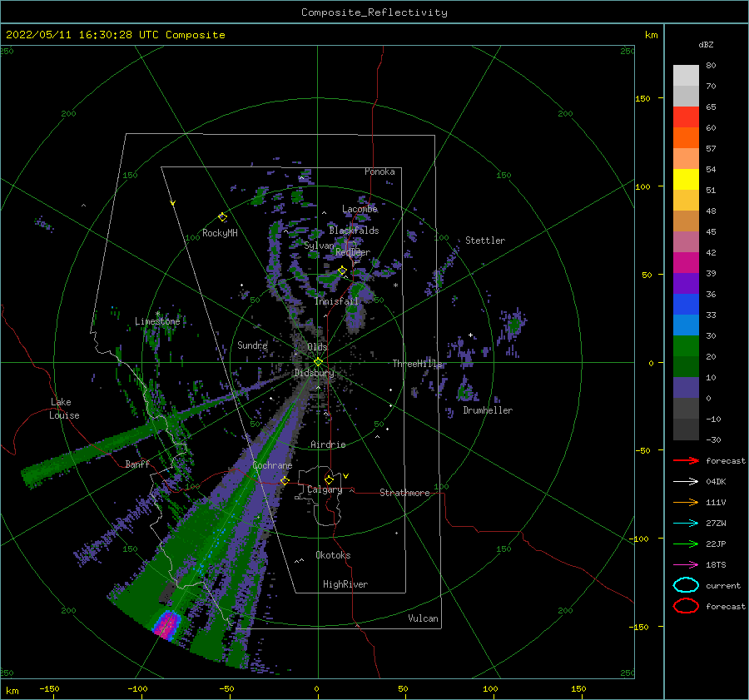Click the Calgary city label
Viewport: 749px width, 700px height.
(325, 489)
